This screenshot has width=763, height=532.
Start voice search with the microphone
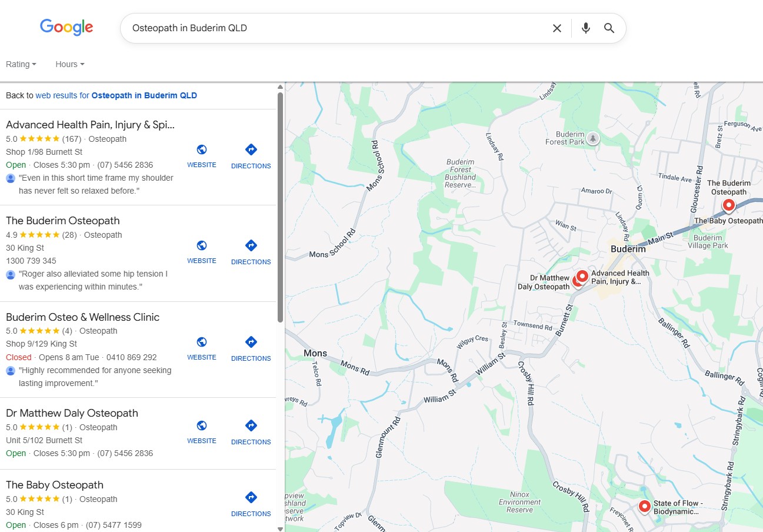pos(585,28)
